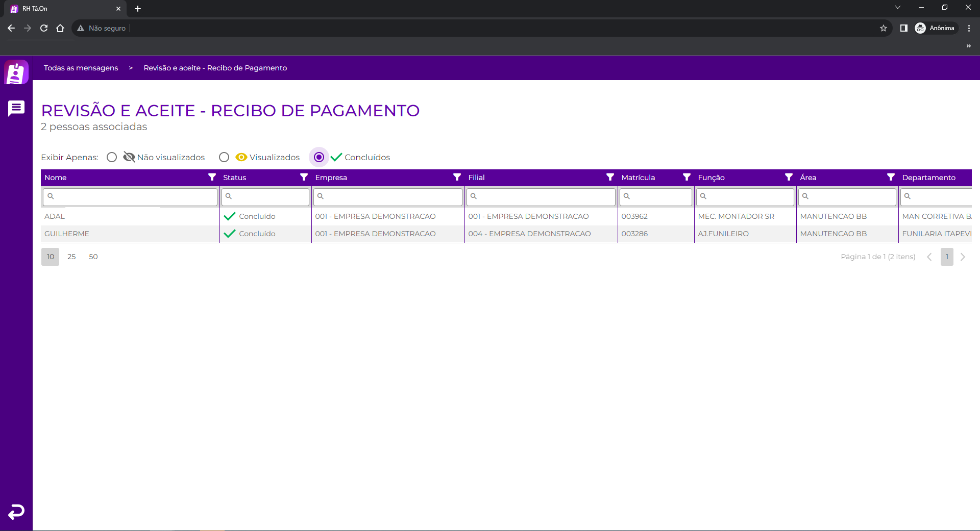Viewport: 980px width, 531px height.
Task: Select the Não visualizados radio button
Action: [112, 157]
